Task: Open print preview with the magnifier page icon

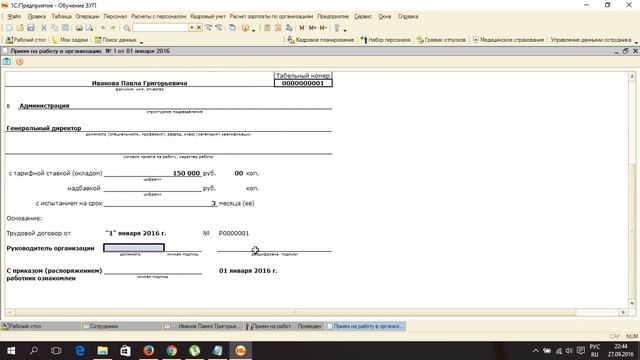Action: click(x=89, y=28)
